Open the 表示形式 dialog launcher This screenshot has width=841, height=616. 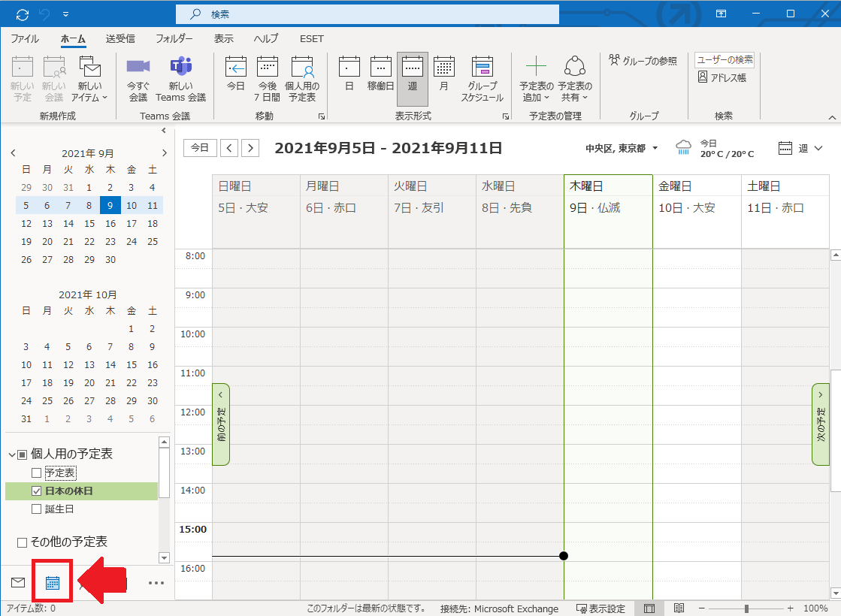pyautogui.click(x=506, y=116)
